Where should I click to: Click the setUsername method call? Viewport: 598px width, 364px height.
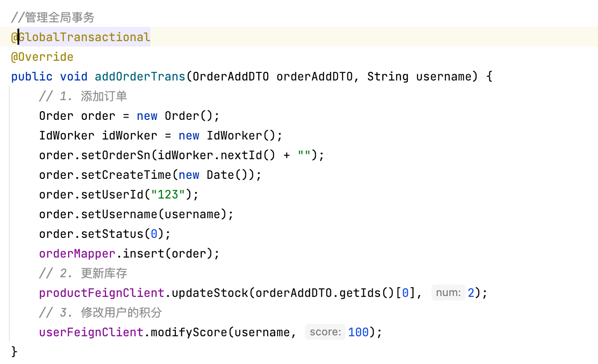click(x=119, y=214)
